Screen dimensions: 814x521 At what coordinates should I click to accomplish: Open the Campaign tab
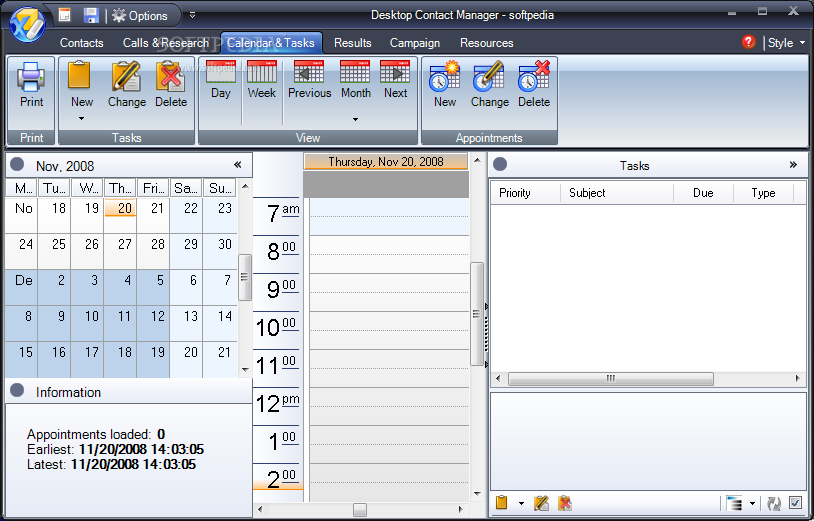[415, 43]
